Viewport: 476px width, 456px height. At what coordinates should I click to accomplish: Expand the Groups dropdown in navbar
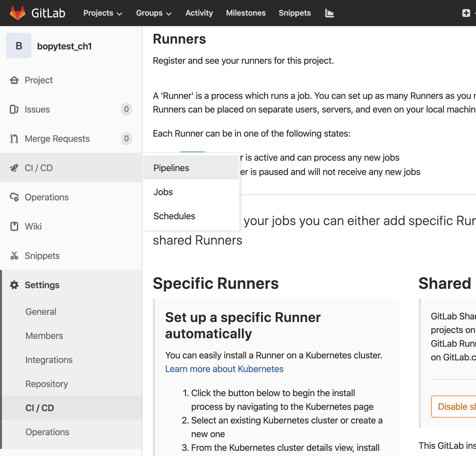153,13
